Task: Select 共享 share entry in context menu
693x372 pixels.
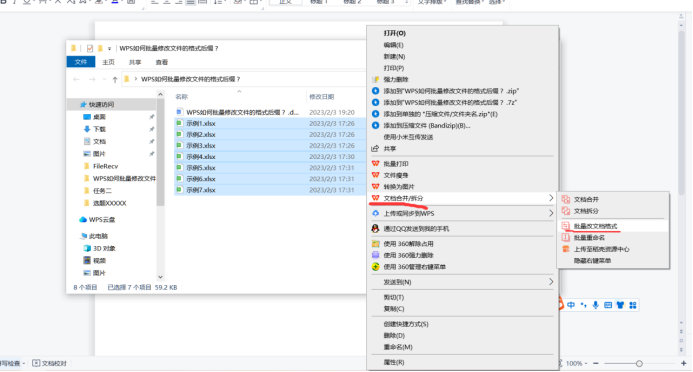Action: point(389,149)
